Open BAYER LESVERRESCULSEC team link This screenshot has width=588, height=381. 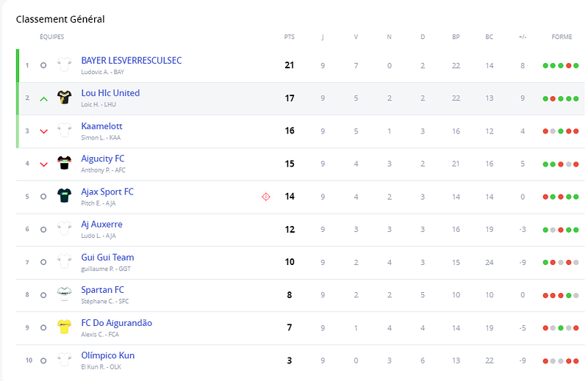click(x=132, y=60)
